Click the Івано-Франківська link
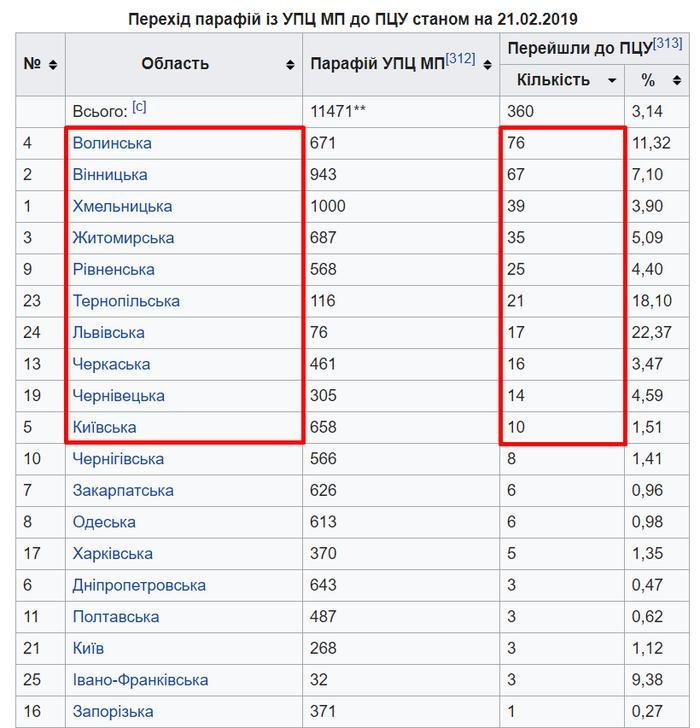Image resolution: width=700 pixels, height=728 pixels. coord(140,680)
